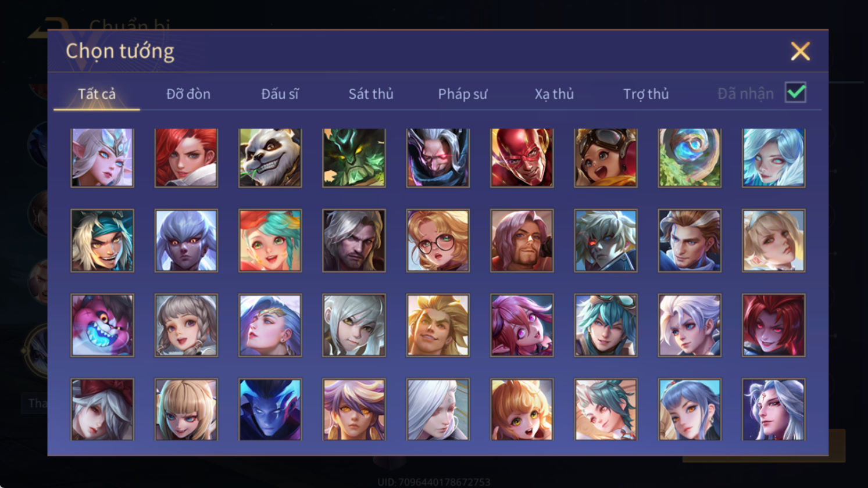The image size is (868, 488).
Task: Switch to the Xạ thủ tab
Action: tap(554, 94)
